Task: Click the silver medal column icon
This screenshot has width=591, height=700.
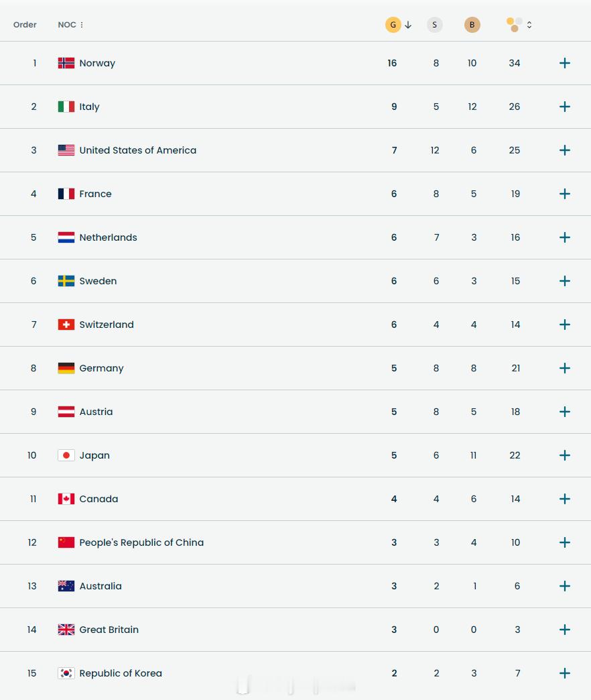Action: (434, 25)
